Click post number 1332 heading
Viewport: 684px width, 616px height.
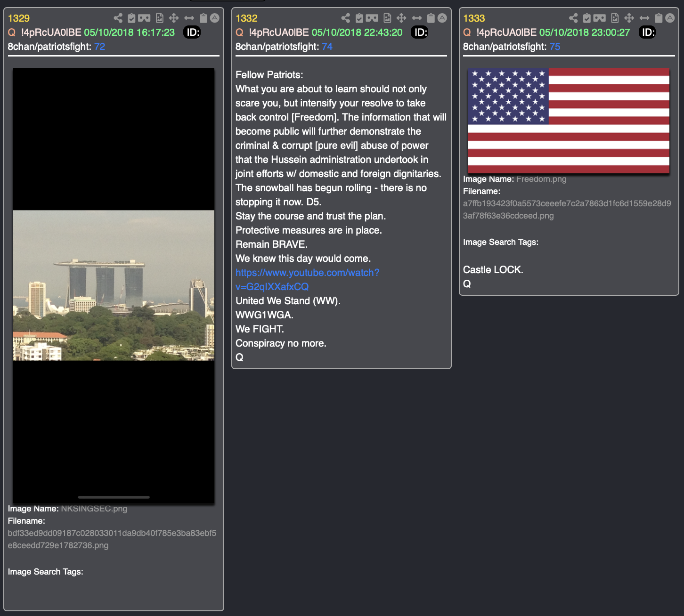coord(246,18)
